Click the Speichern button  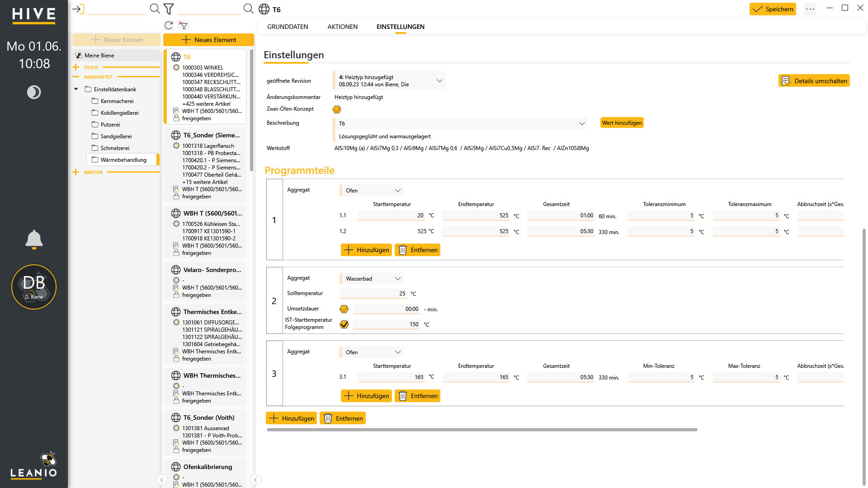tap(773, 9)
